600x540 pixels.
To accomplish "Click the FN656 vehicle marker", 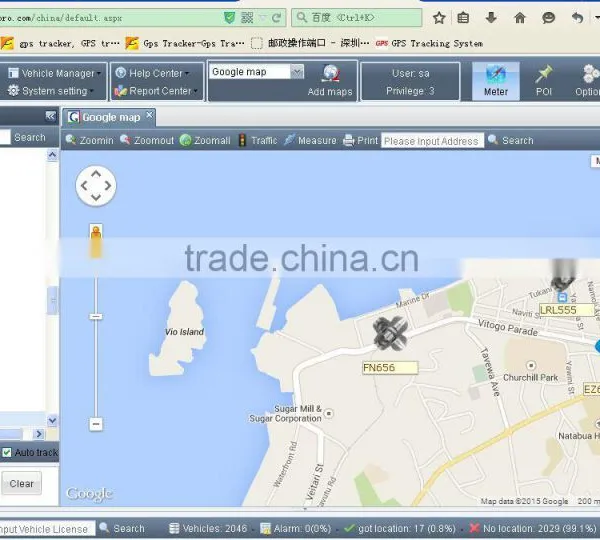I will (x=390, y=333).
